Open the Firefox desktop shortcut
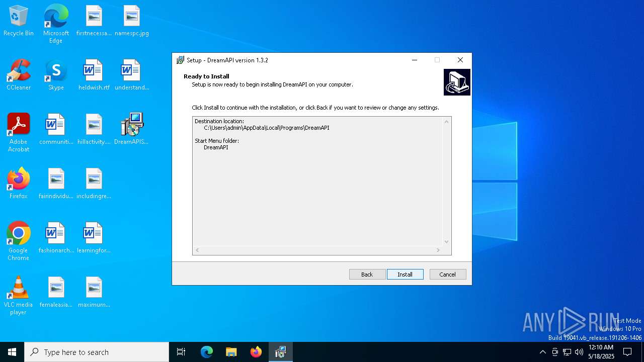 pos(19,184)
